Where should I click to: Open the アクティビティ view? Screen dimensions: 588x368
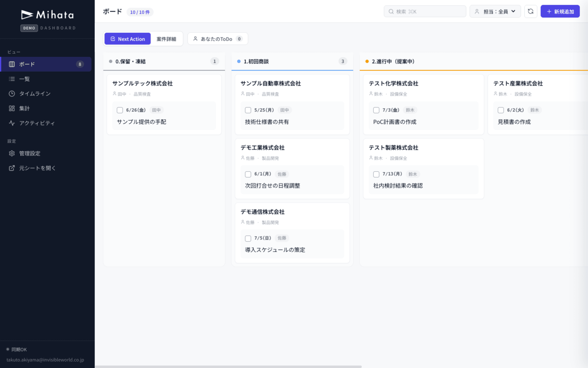pos(46,123)
